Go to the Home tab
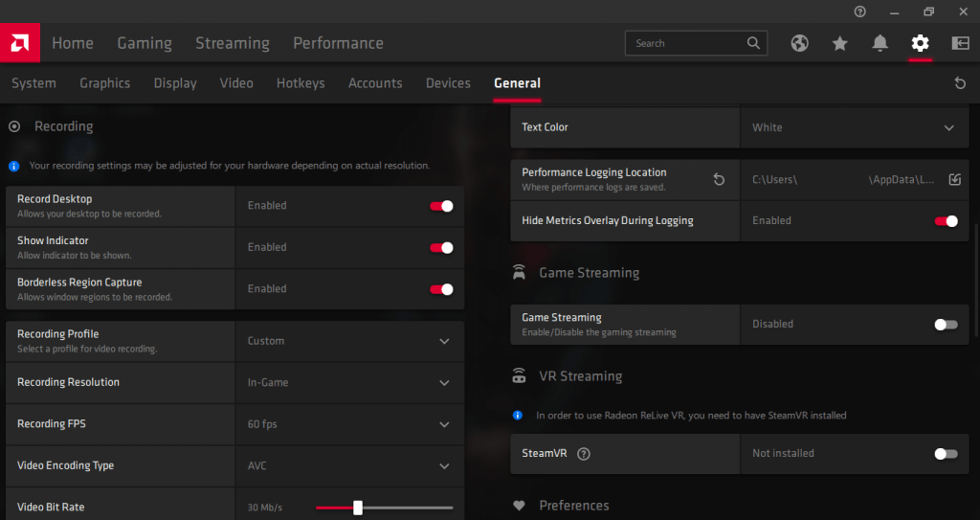 coord(73,43)
